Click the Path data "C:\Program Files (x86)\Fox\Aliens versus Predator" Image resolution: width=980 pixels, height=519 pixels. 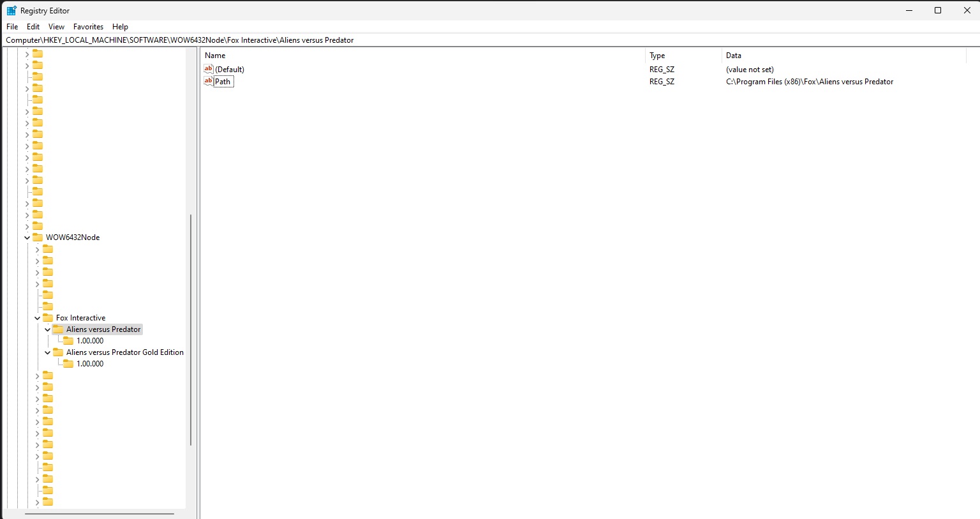pyautogui.click(x=810, y=82)
